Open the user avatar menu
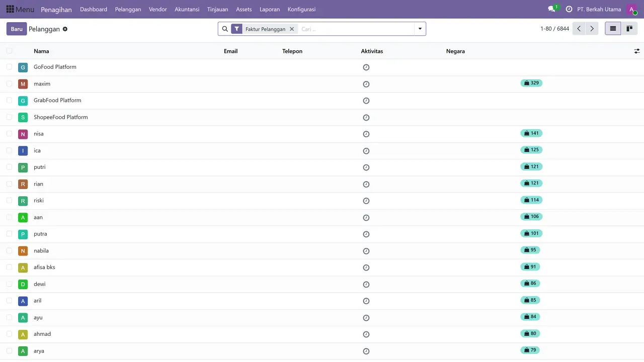Viewport: 644px width, 362px height. (x=632, y=9)
